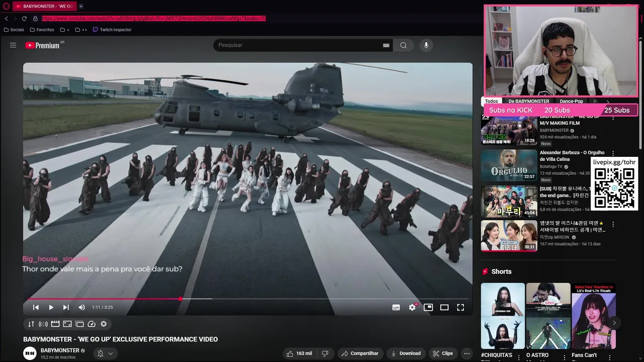Click the screenshot frame extension icon

pyautogui.click(x=67, y=324)
